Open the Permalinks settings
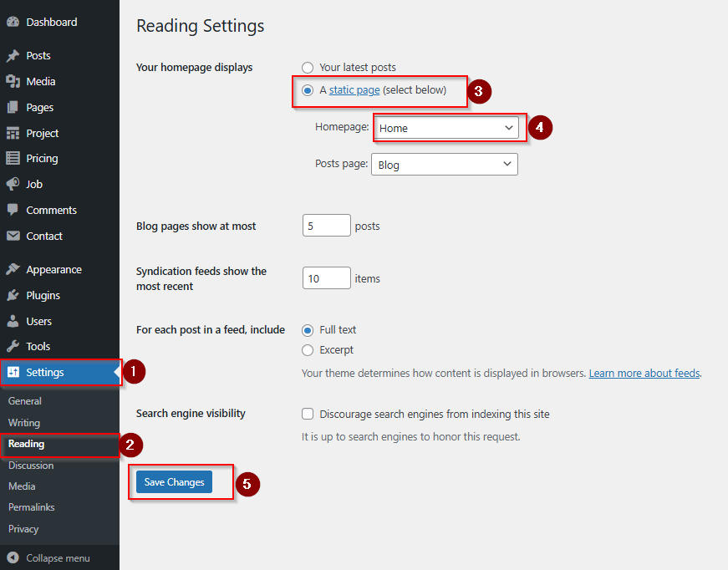Viewport: 728px width, 570px height. [31, 507]
